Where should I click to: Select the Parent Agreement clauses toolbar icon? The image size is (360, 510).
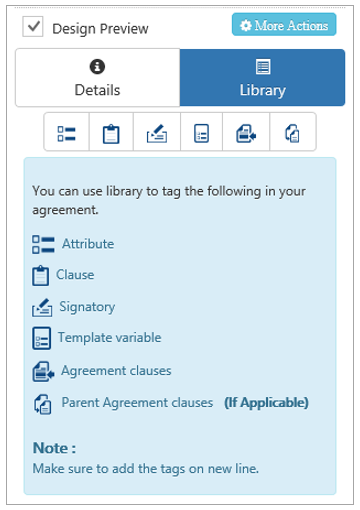pyautogui.click(x=292, y=134)
